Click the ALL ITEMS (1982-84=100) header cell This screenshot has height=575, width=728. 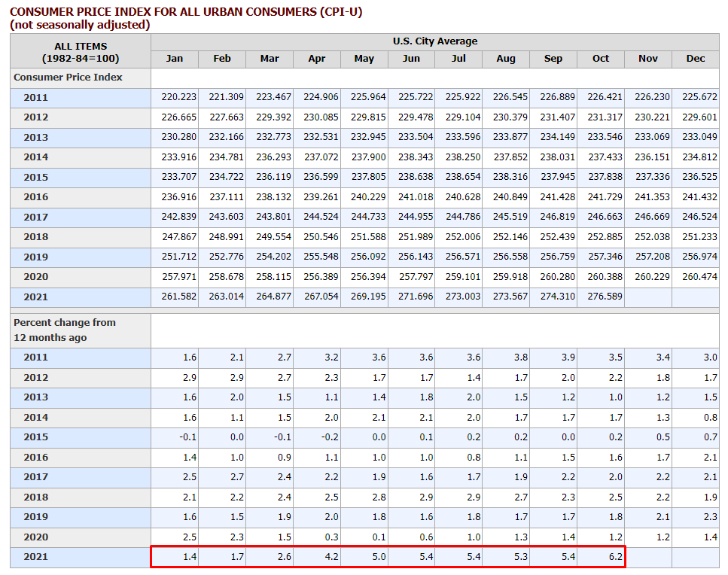click(81, 52)
